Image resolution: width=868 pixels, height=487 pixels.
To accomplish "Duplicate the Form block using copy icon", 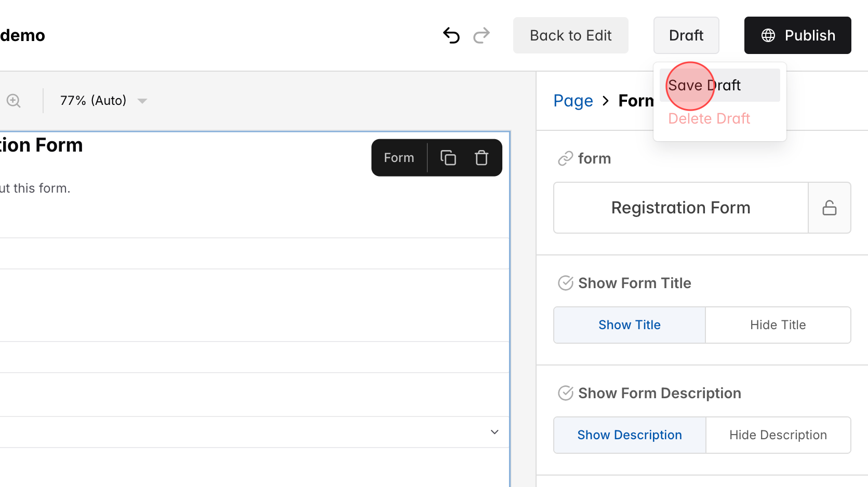I will (x=448, y=157).
